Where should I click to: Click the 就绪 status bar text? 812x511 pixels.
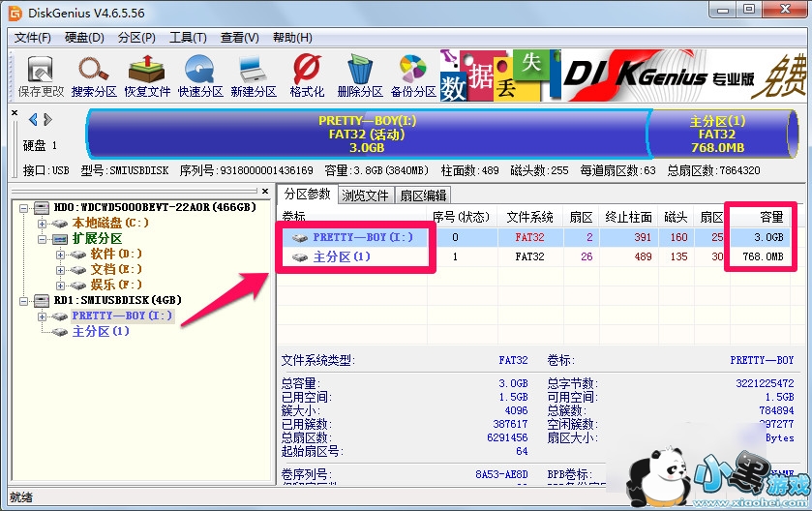[x=21, y=497]
